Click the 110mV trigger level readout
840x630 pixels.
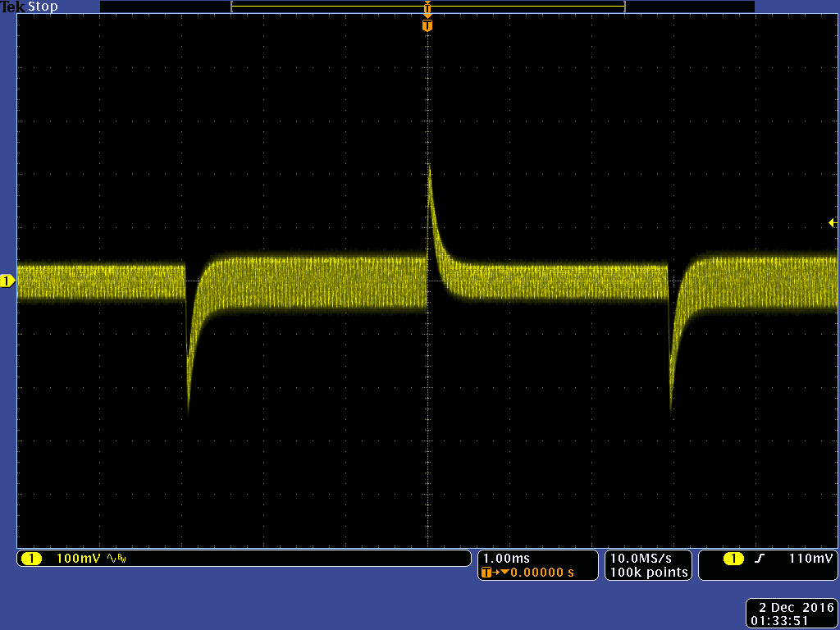[810, 559]
